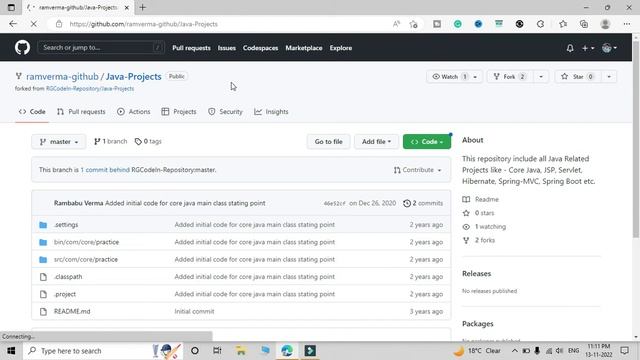The height and width of the screenshot is (360, 640).
Task: Open the master branch dropdown
Action: click(59, 142)
